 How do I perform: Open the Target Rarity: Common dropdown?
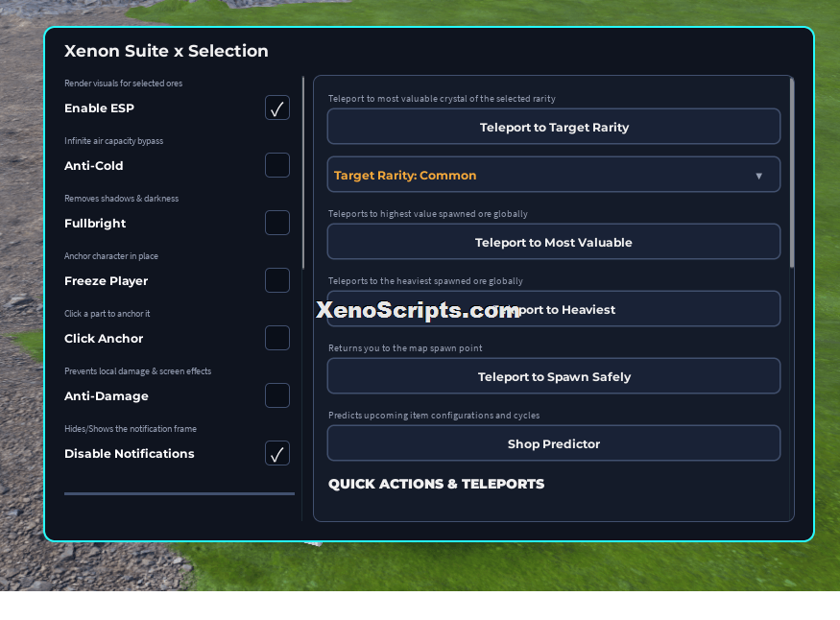point(553,175)
